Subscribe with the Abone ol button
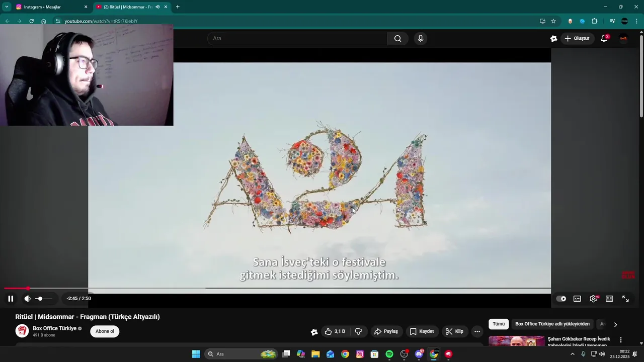This screenshot has height=362, width=644. pyautogui.click(x=105, y=331)
